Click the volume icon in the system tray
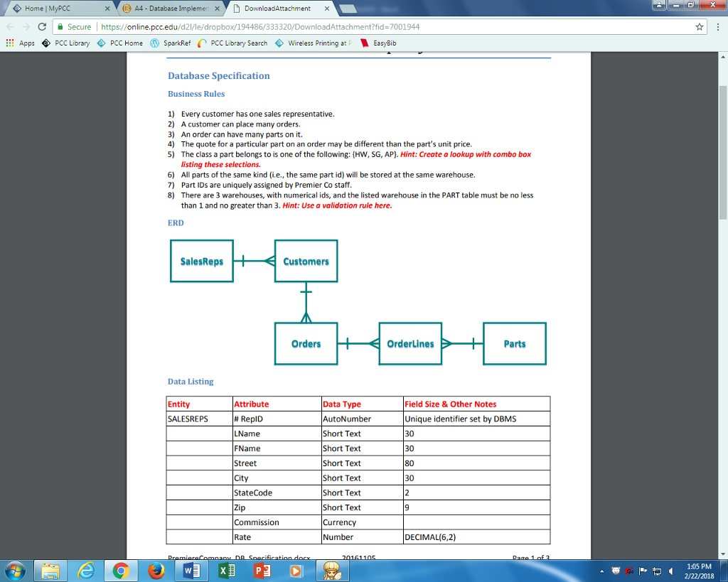Image resolution: width=728 pixels, height=582 pixels. click(673, 570)
